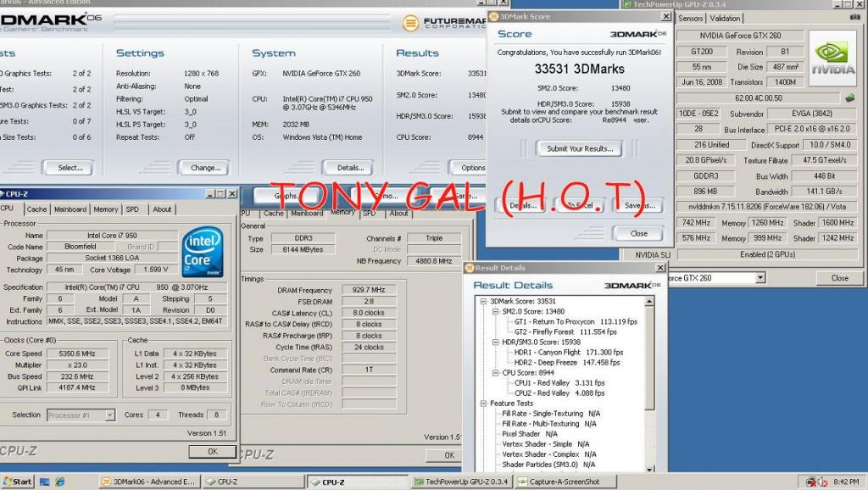Open the Memory tab in the CPU-Z processor window

click(106, 209)
